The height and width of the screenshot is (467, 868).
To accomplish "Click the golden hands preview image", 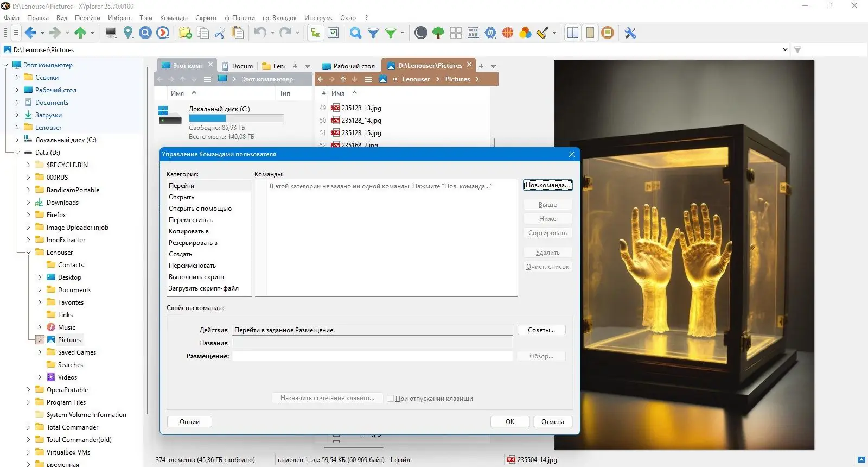I will [684, 255].
